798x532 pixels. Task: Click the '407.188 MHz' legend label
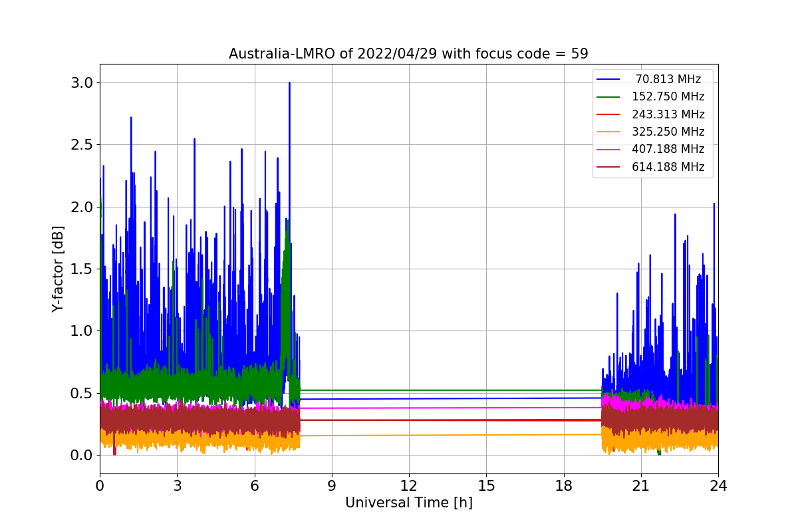coord(668,149)
